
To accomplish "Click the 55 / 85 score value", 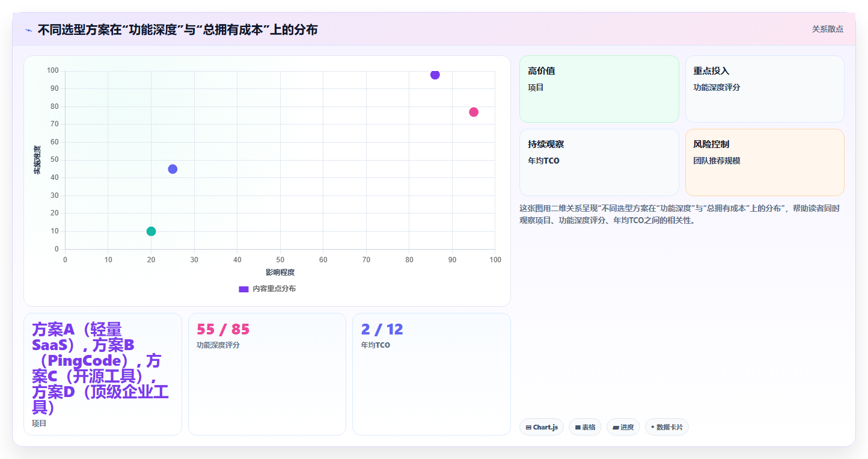I will (223, 330).
